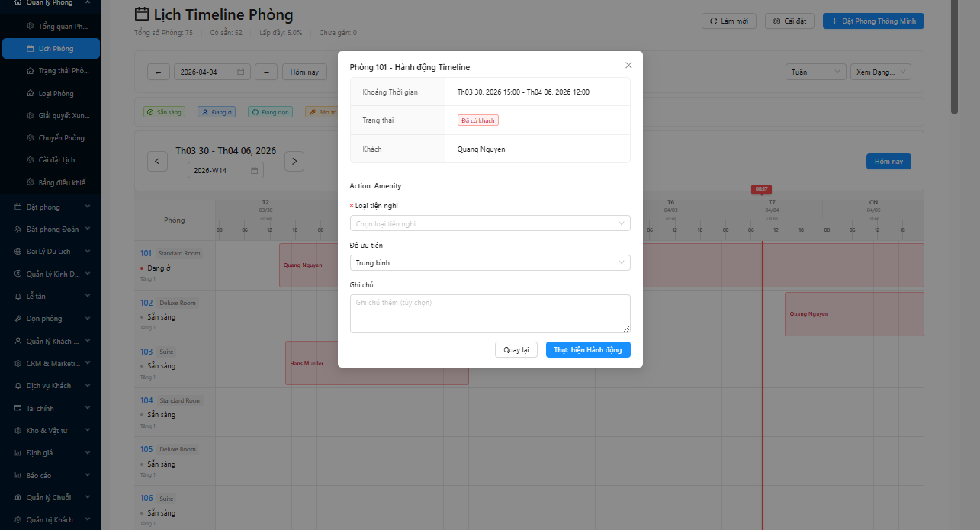Open the Độ ưu tiên dropdown showing Trung bình
Image resolution: width=980 pixels, height=530 pixels.
click(x=490, y=262)
